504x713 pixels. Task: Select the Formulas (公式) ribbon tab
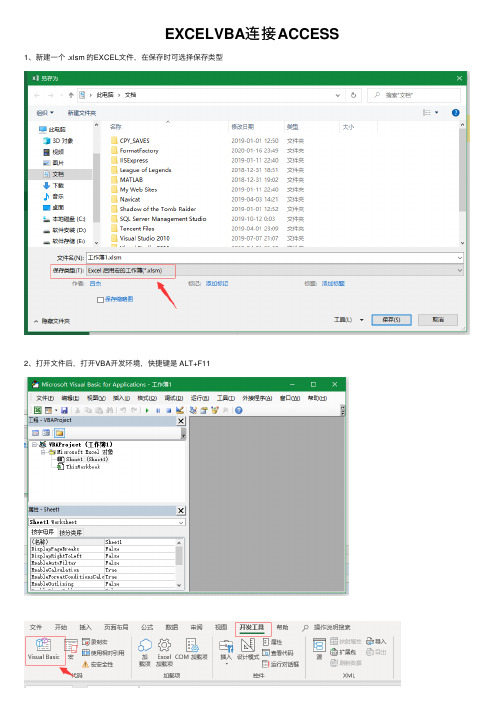pos(147,628)
